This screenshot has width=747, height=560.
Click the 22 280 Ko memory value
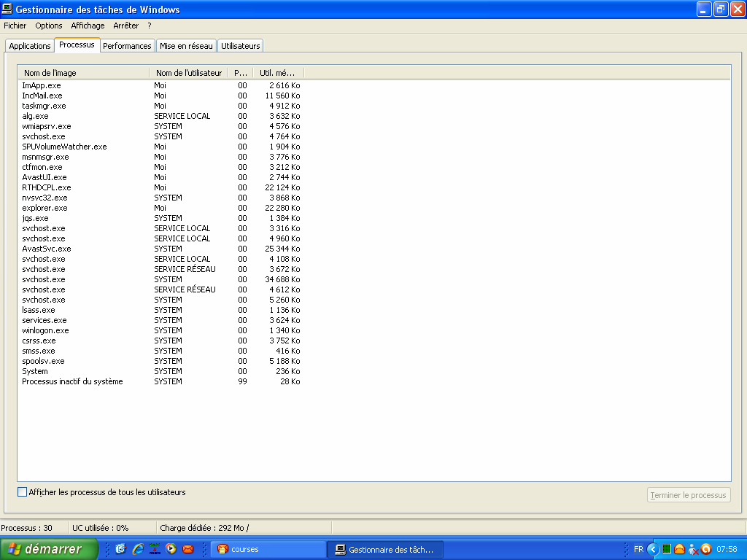point(282,208)
